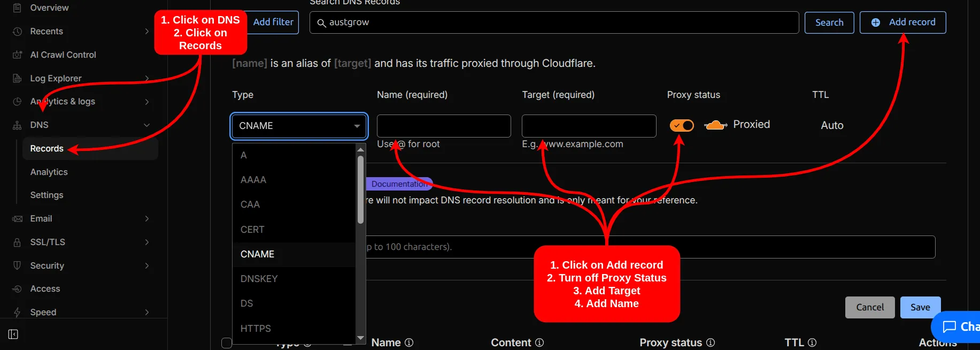The image size is (980, 350).
Task: Click the SSL/TLS lock icon
Action: pos(17,242)
